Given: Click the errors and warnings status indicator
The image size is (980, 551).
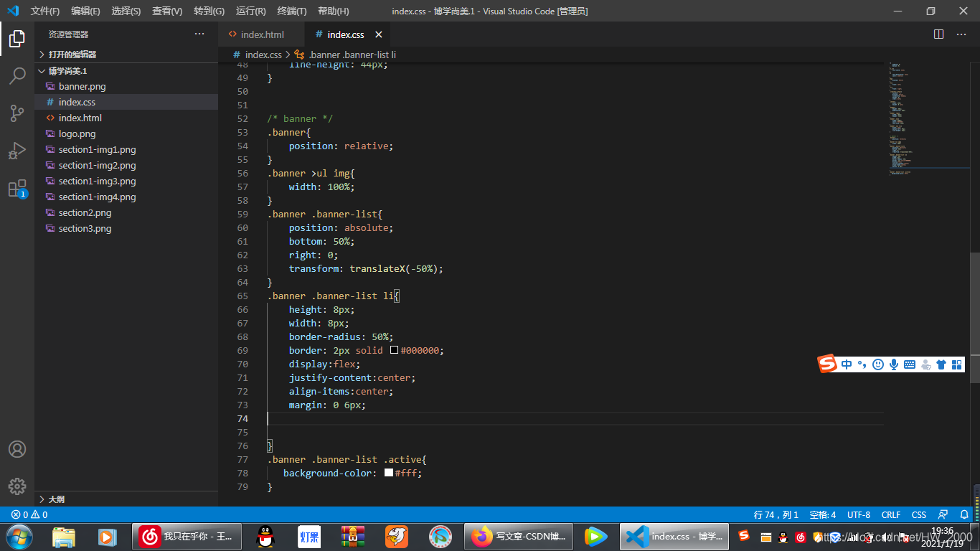Looking at the screenshot, I should [29, 514].
